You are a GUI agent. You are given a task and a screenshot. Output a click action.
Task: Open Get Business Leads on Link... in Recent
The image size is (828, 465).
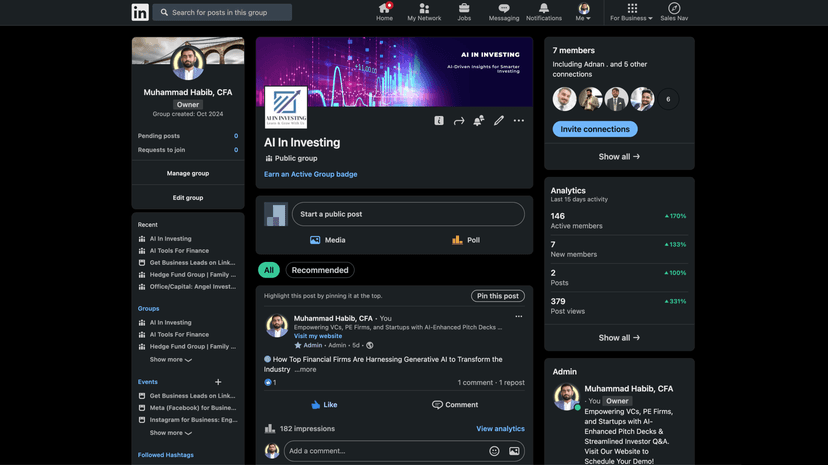[192, 263]
